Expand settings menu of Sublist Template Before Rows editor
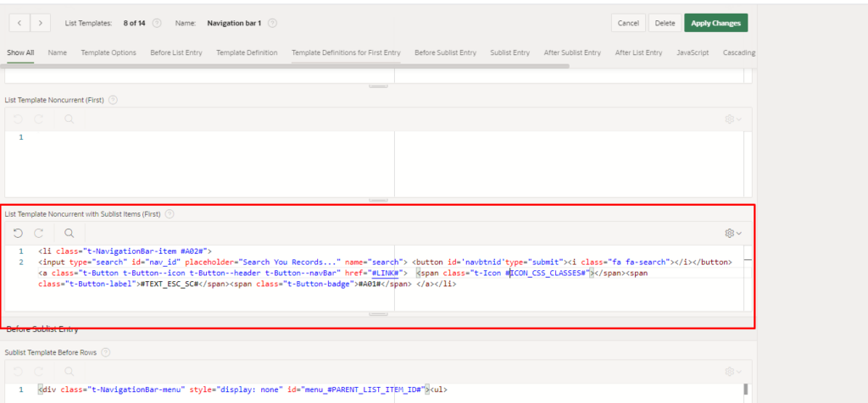The image size is (868, 403). tap(732, 371)
